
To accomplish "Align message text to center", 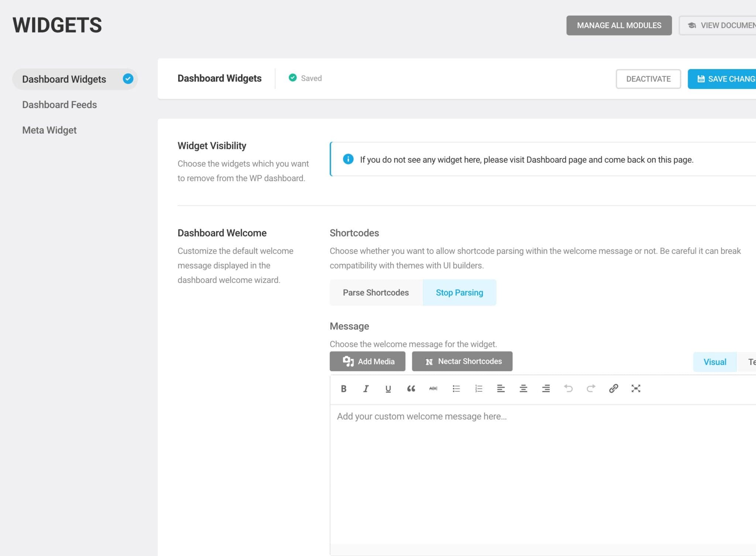I will coord(523,388).
